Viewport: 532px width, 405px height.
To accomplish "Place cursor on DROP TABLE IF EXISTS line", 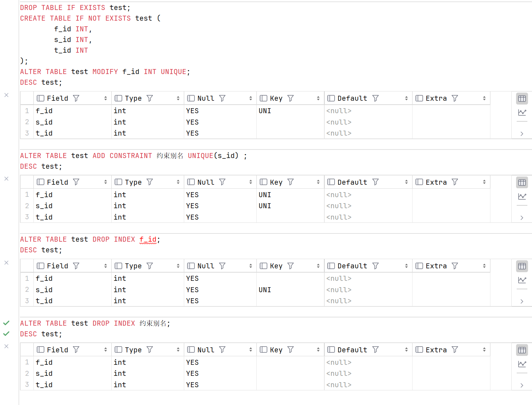I will click(x=75, y=8).
